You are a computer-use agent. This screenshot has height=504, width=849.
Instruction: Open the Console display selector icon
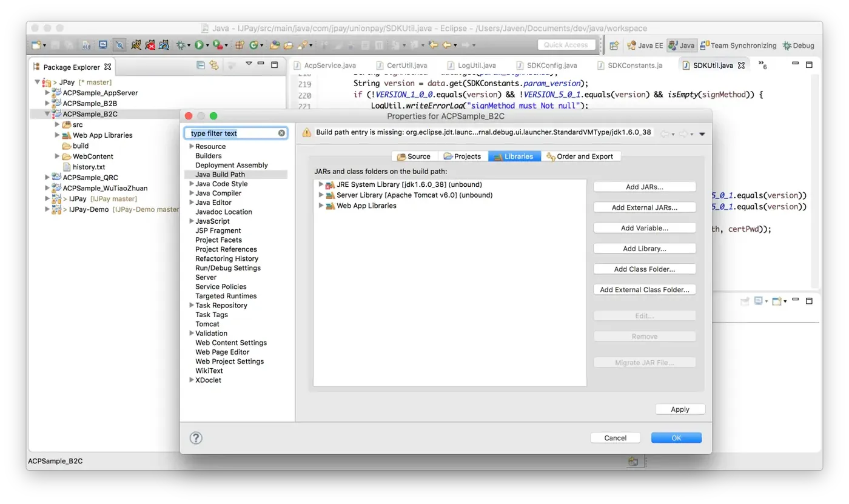click(x=759, y=301)
